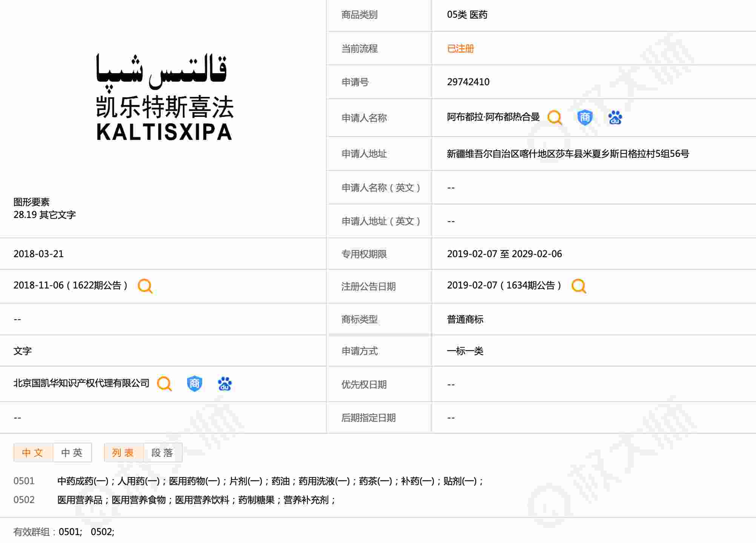Select the 列表 list view
756x543 pixels.
point(123,452)
